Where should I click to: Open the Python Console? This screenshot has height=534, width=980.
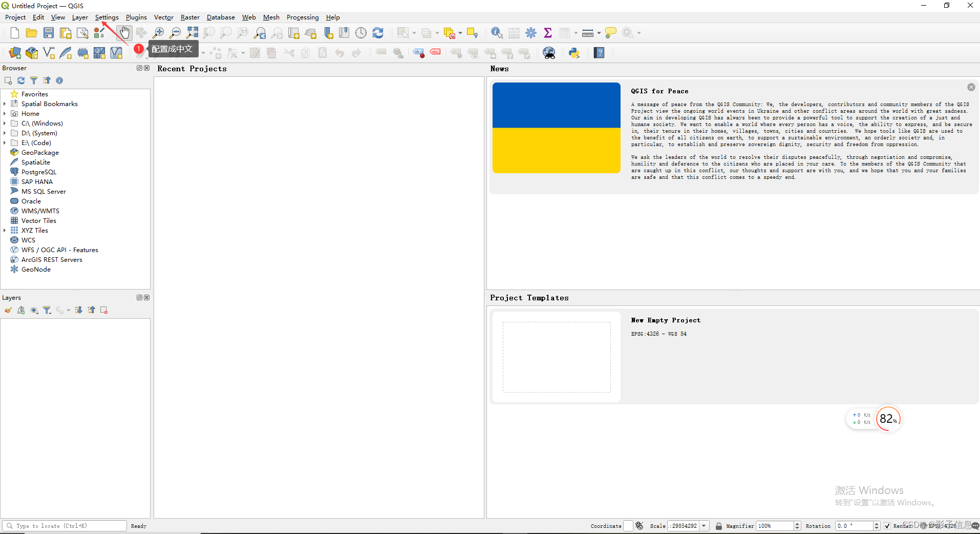(x=574, y=53)
